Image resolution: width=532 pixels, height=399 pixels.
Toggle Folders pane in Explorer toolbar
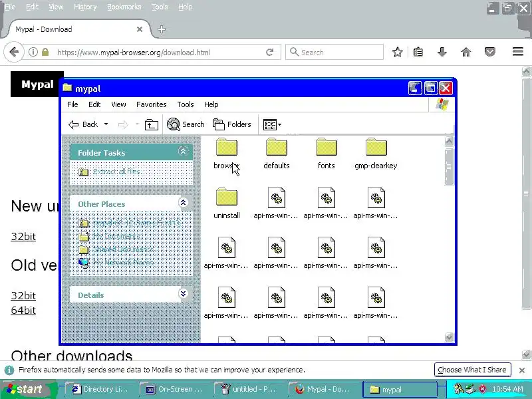[x=232, y=124]
